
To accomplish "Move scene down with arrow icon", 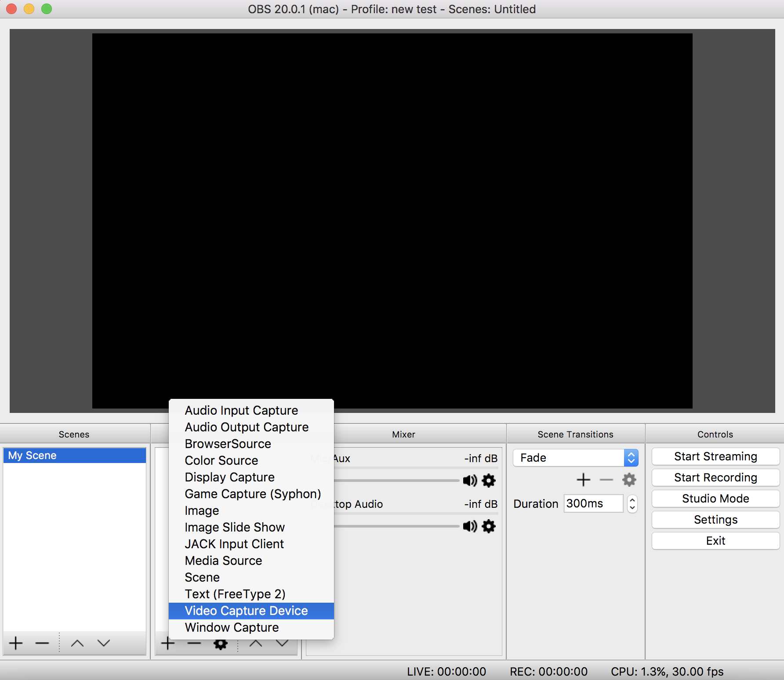I will pyautogui.click(x=104, y=643).
